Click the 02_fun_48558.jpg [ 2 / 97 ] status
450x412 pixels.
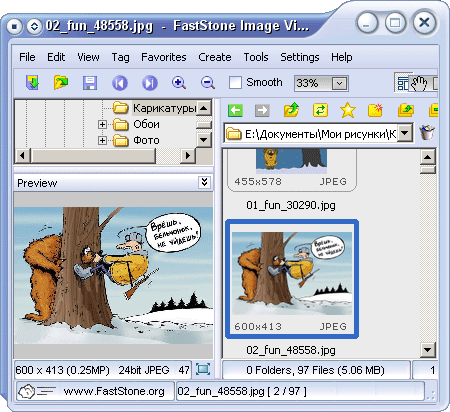pyautogui.click(x=242, y=391)
